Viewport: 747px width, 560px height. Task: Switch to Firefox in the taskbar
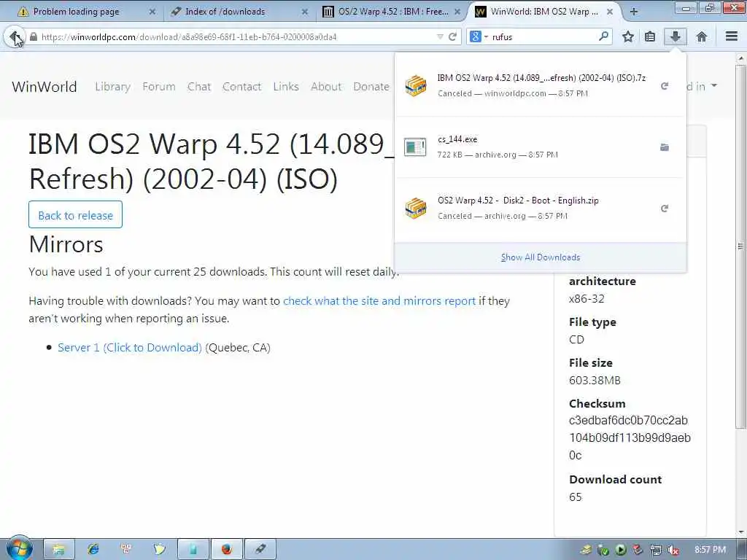227,549
